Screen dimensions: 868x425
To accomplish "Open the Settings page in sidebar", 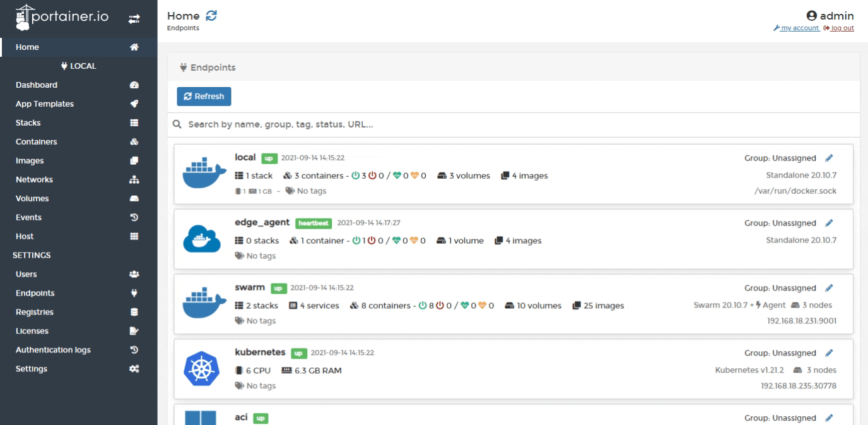I will 32,369.
